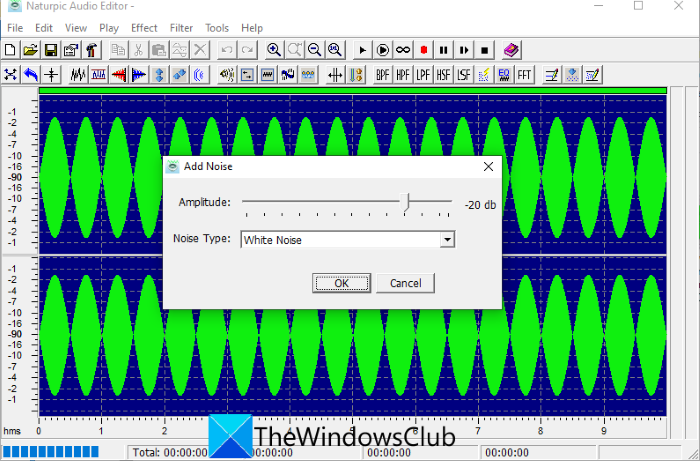The width and height of the screenshot is (700, 461).
Task: Click the White Noise combo box
Action: [347, 240]
